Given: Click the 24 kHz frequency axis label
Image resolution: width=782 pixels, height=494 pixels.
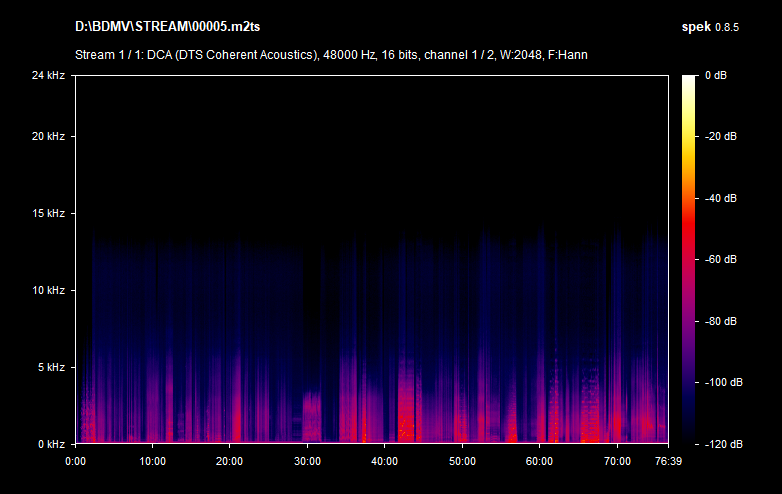Looking at the screenshot, I should pyautogui.click(x=47, y=76).
